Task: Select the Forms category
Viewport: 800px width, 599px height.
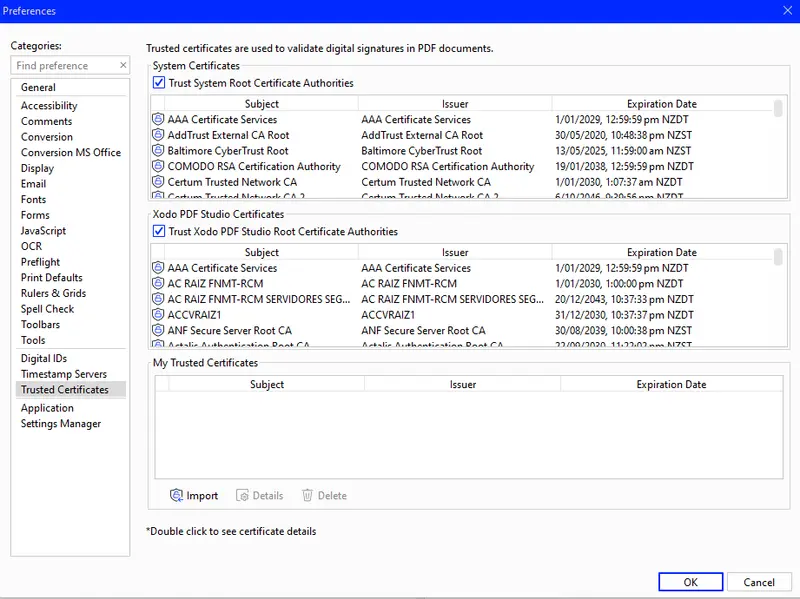Action: click(35, 215)
